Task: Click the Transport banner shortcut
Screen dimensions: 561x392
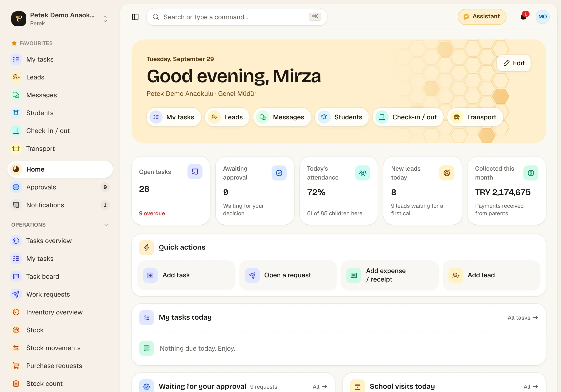Action: [x=475, y=117]
